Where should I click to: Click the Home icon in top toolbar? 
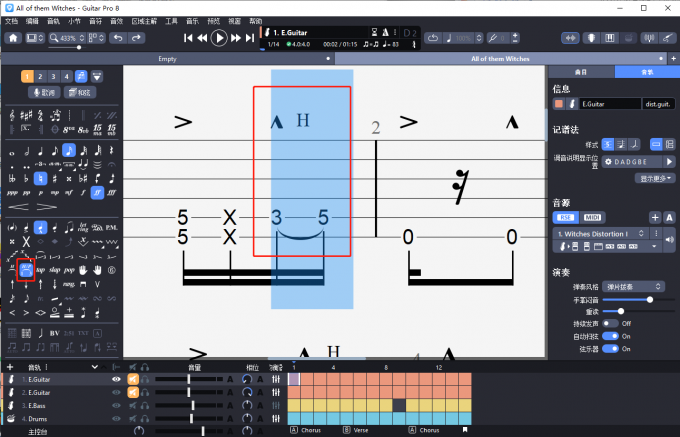click(x=13, y=38)
